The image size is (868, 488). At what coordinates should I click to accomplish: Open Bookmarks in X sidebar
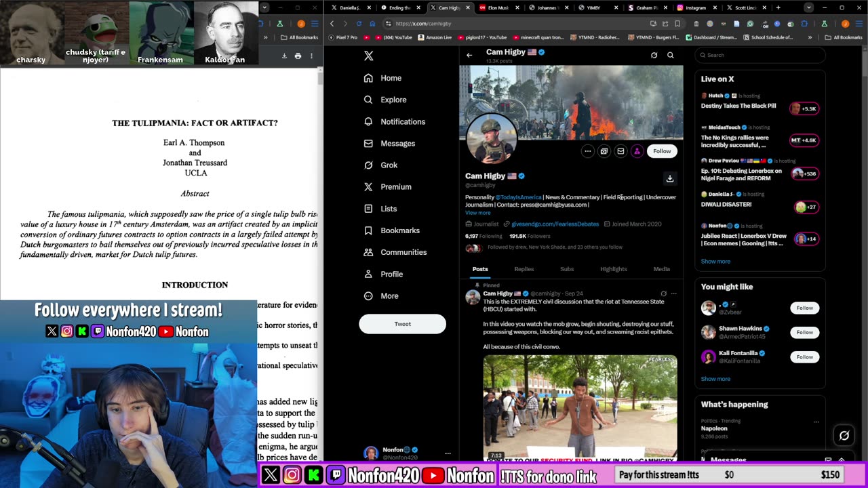pos(391,230)
